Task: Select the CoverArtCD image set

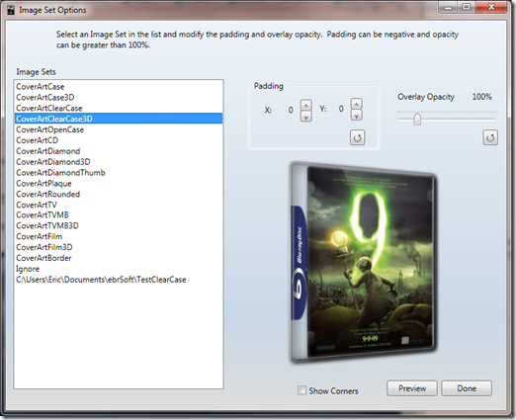Action: tap(119, 140)
